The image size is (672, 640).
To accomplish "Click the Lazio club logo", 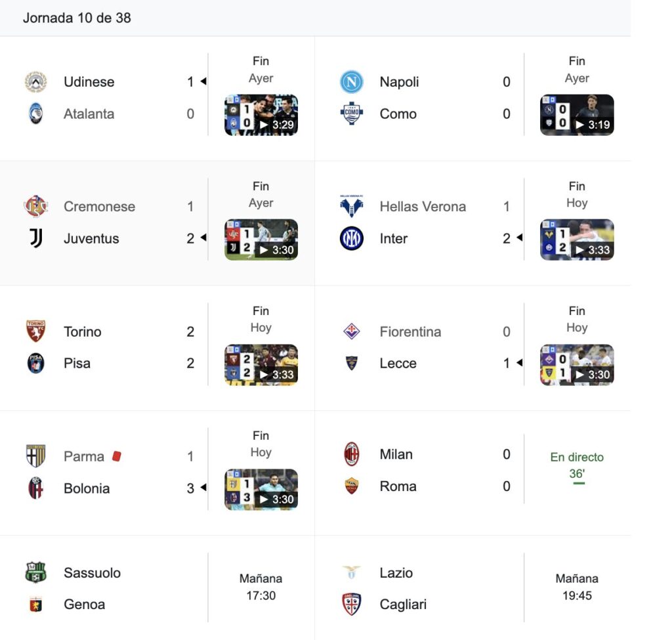I will pos(351,572).
